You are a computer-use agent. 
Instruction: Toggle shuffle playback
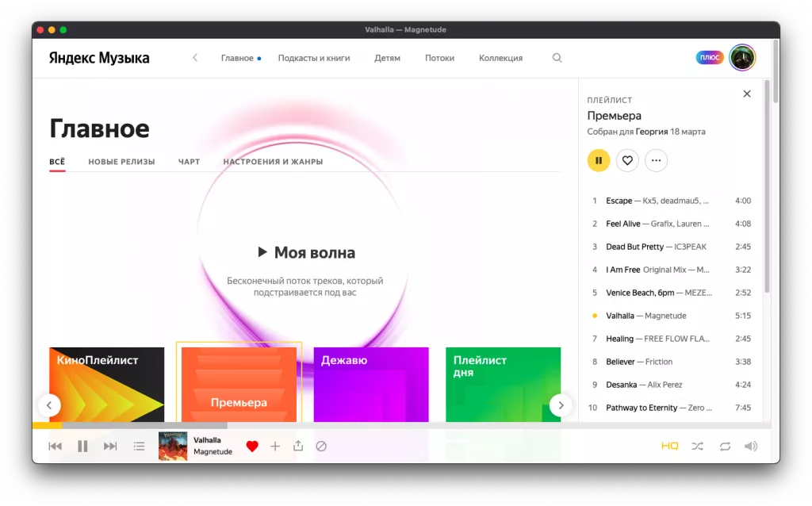click(698, 446)
